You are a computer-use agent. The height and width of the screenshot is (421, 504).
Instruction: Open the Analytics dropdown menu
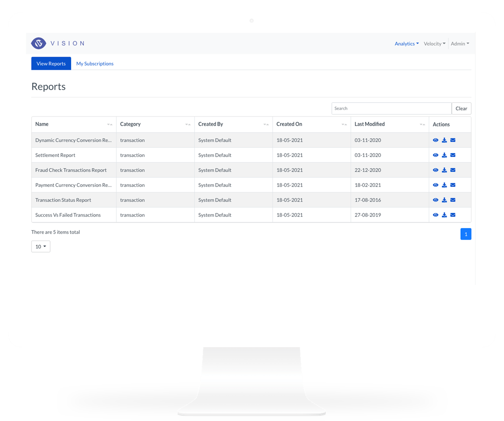pyautogui.click(x=406, y=44)
